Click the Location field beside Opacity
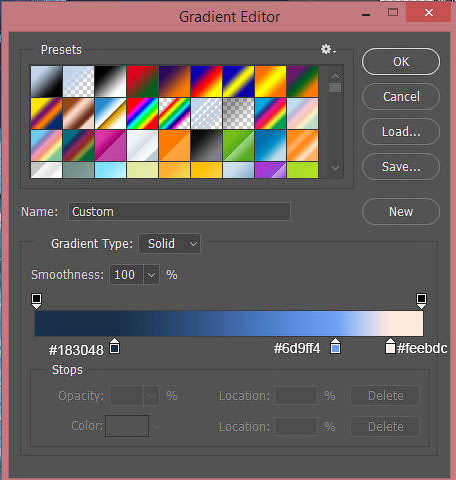 (296, 396)
